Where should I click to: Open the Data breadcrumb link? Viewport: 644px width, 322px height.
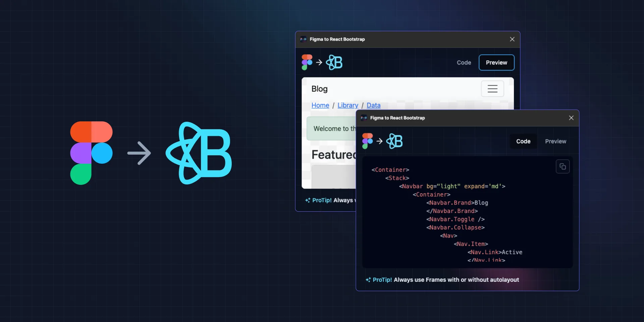373,105
